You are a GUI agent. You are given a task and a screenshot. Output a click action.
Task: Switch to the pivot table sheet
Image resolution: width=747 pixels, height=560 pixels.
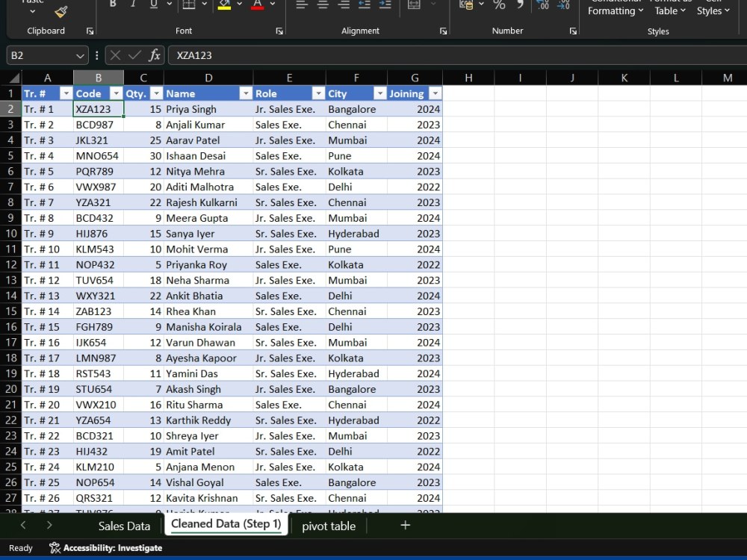pos(329,526)
